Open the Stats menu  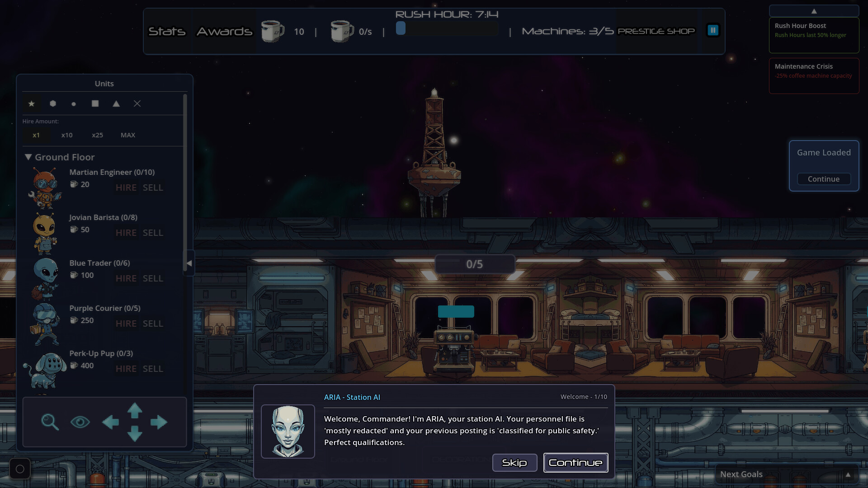[167, 32]
